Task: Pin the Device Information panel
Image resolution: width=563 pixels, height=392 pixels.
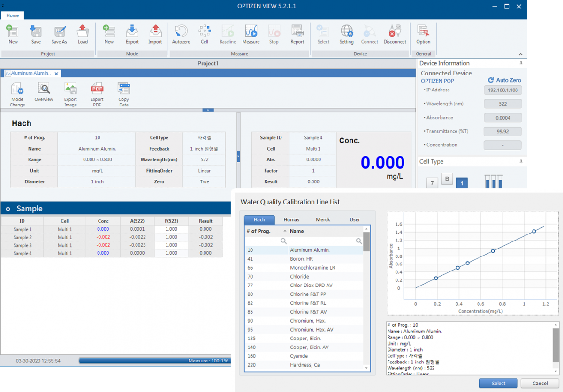Action: (521, 63)
